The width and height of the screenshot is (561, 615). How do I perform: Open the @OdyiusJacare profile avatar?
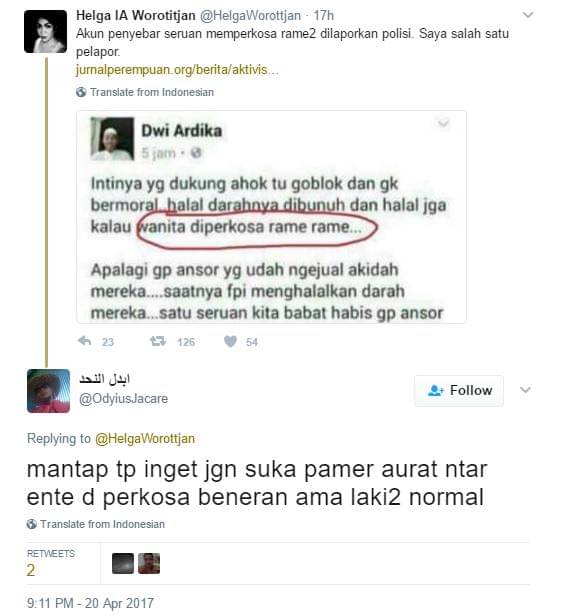coord(48,391)
